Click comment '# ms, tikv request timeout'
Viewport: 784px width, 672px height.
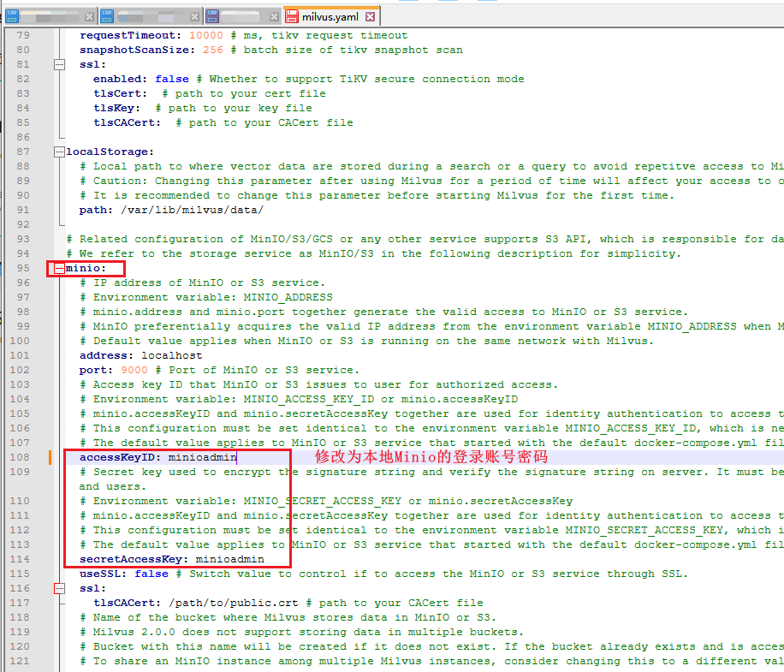[x=319, y=35]
